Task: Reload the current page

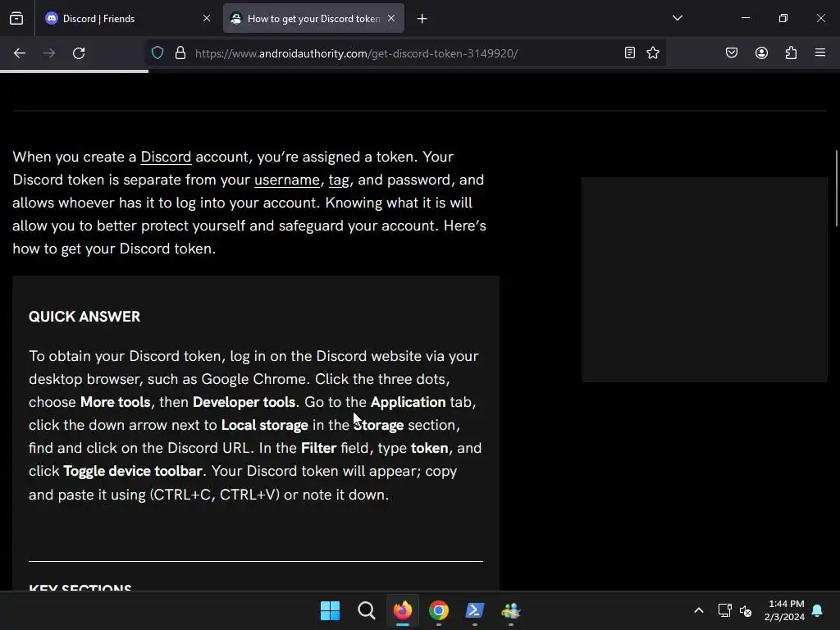Action: pos(79,53)
